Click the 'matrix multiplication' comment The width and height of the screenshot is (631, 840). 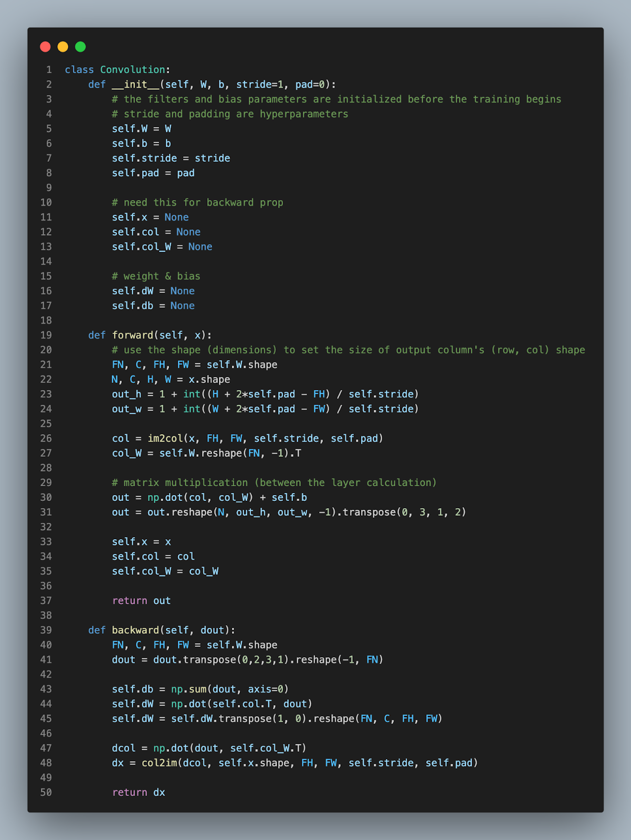coord(275,482)
